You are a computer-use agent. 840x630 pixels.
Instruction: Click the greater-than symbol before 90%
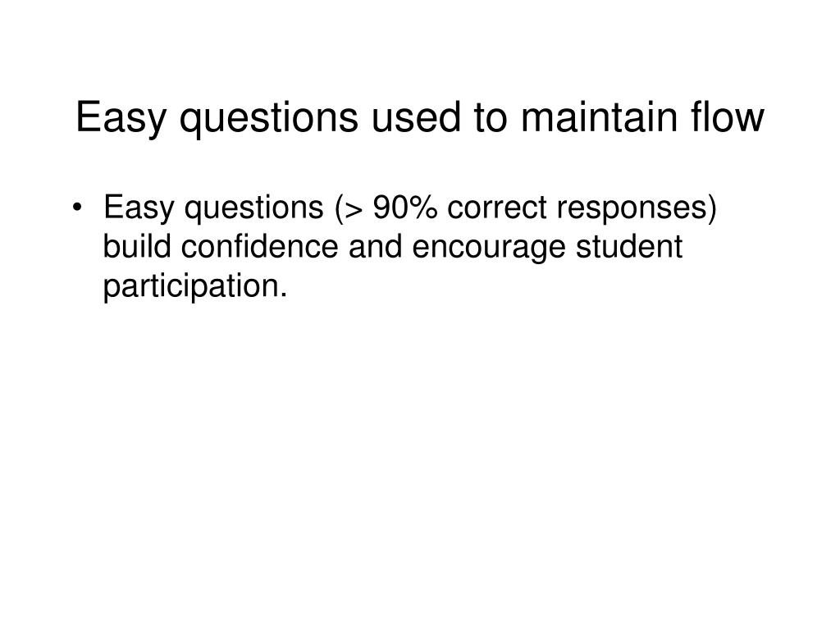[x=354, y=209]
